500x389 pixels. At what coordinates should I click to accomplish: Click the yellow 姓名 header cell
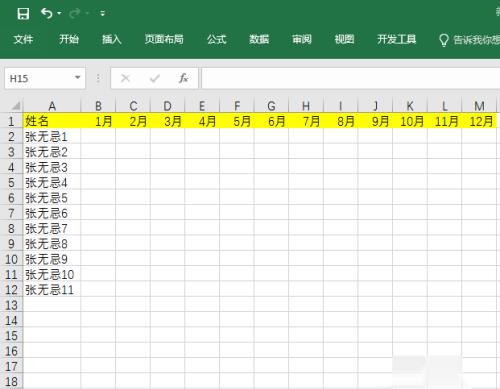click(x=52, y=121)
